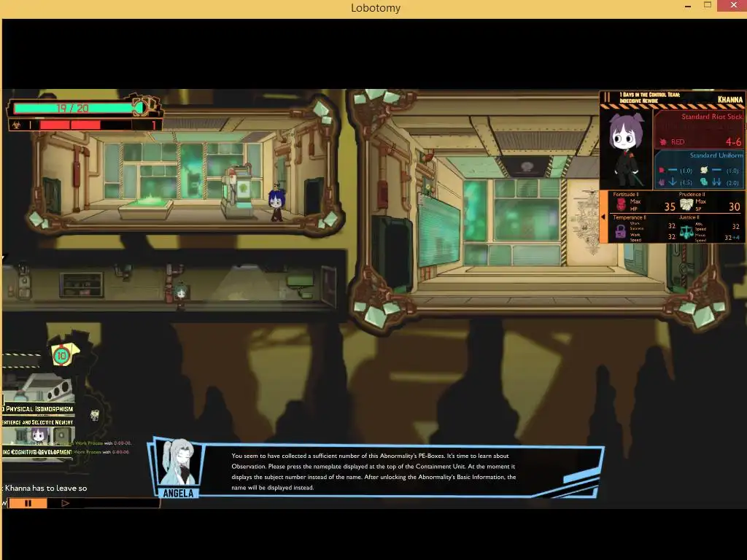747x560 pixels.
Task: Click the pause bars on Khanna's info panel
Action: coord(607,97)
